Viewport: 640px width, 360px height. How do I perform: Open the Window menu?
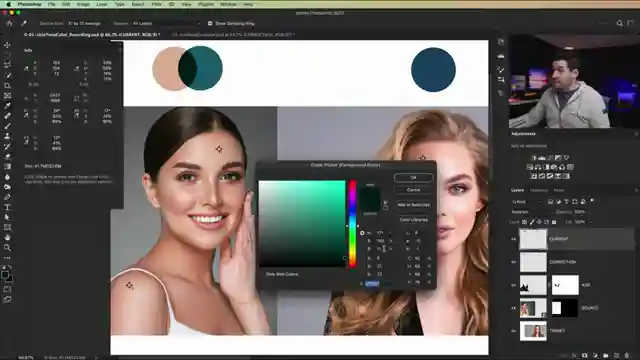pyautogui.click(x=228, y=4)
